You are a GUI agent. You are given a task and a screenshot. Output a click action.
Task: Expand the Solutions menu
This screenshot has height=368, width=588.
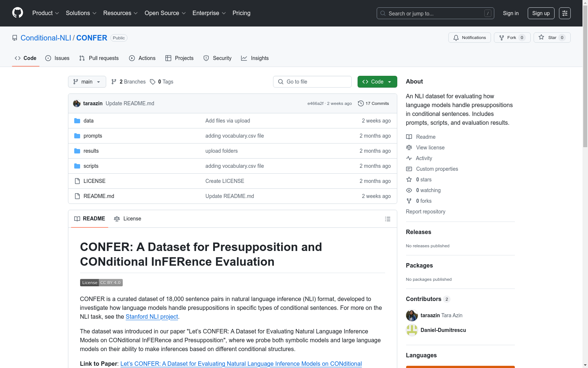[x=81, y=13]
